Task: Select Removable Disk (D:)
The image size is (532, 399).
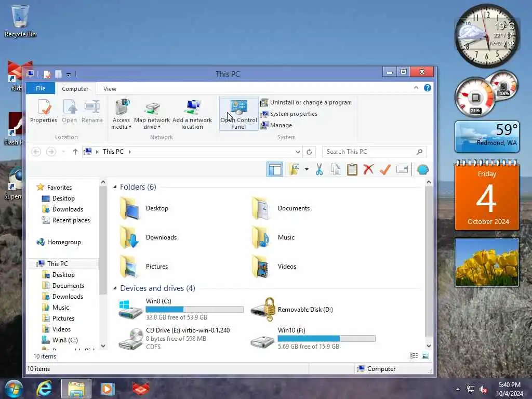Action: pyautogui.click(x=292, y=309)
